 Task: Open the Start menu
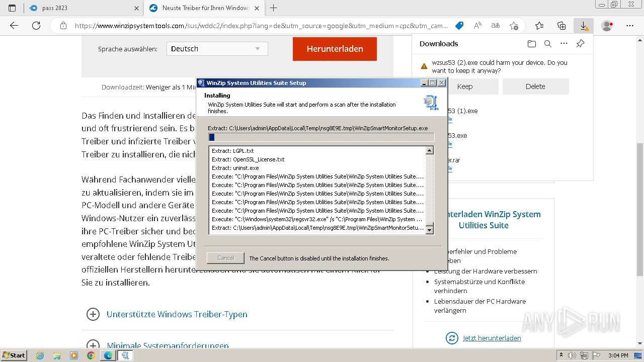pos(14,355)
